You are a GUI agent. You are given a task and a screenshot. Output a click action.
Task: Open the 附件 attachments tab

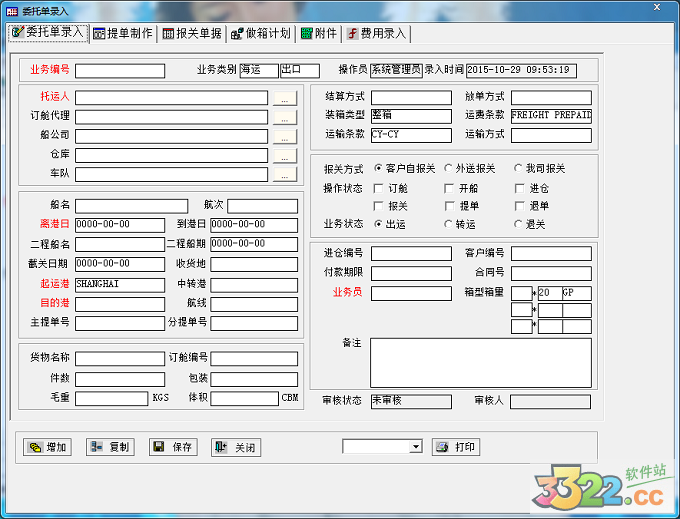(320, 33)
